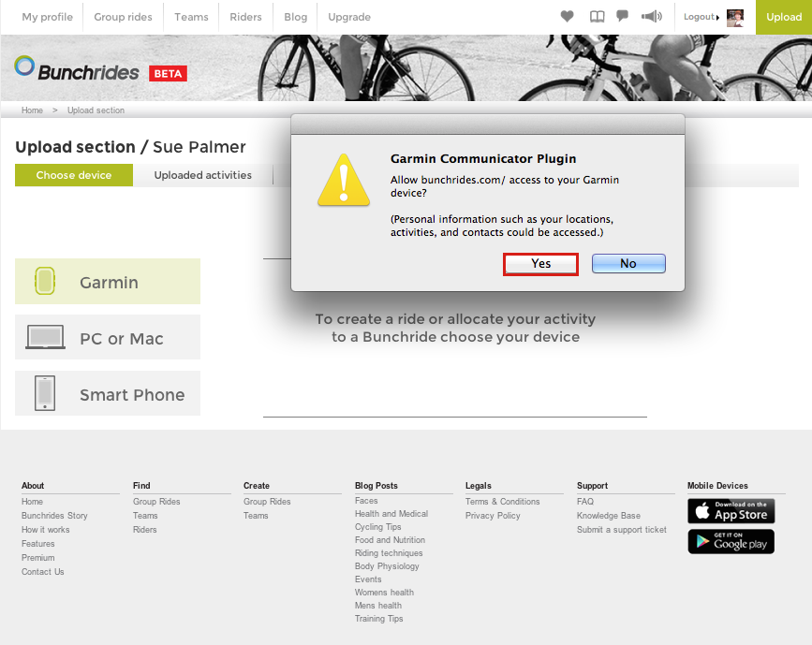Click Yes in Garmin plugin dialog
The height and width of the screenshot is (645, 812).
click(x=540, y=263)
